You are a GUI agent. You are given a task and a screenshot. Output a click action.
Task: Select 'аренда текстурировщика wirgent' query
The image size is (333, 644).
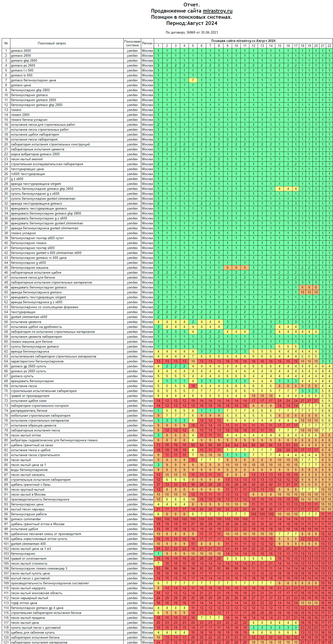[36, 184]
